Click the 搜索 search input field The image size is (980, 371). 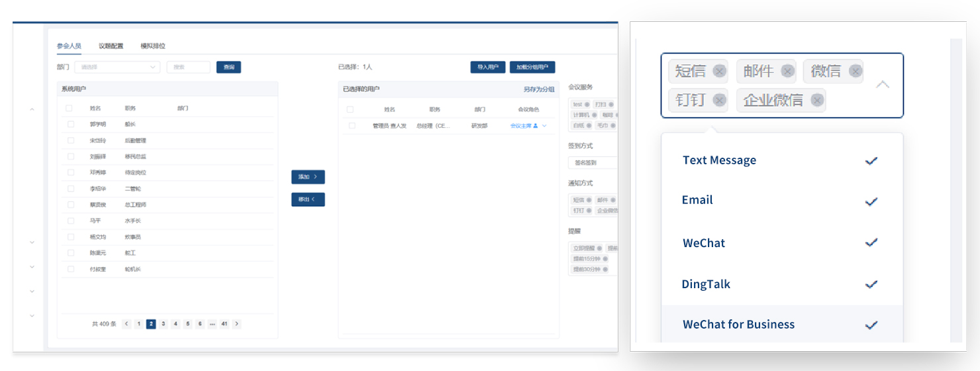188,67
